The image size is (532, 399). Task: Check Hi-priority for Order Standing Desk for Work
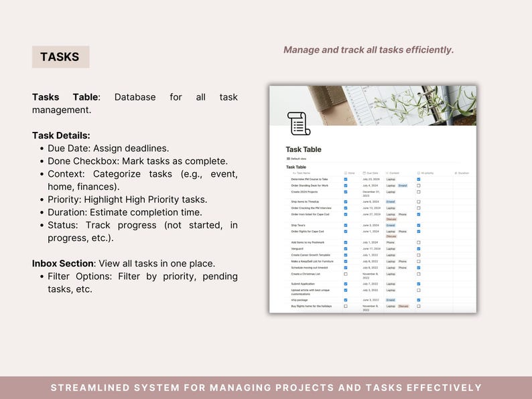pyautogui.click(x=418, y=185)
